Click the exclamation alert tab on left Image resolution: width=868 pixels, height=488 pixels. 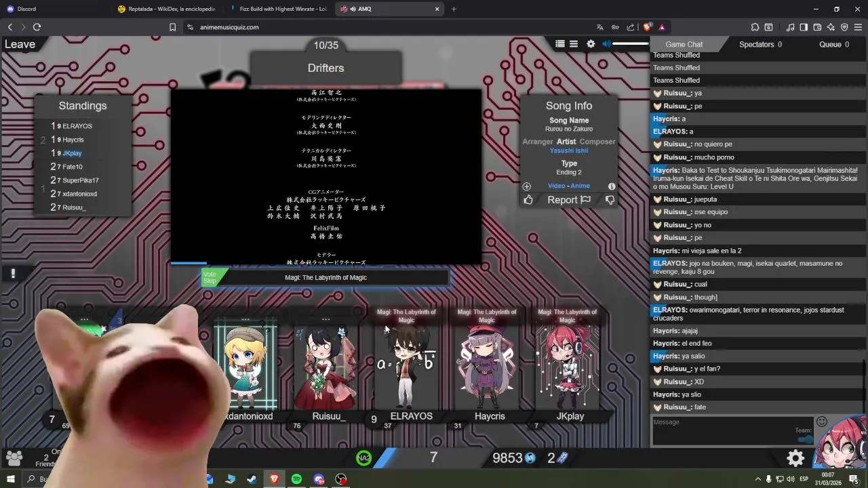click(13, 274)
